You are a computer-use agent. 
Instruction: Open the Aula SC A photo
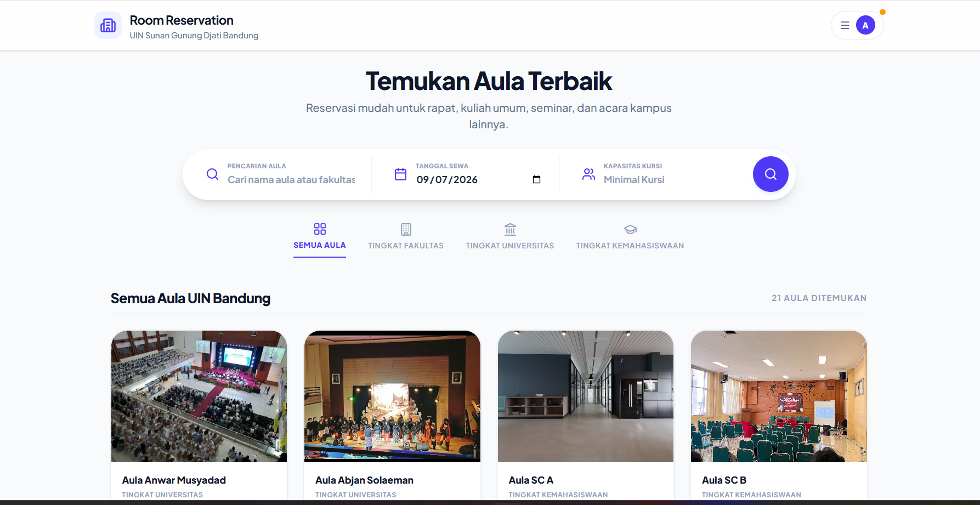point(586,396)
